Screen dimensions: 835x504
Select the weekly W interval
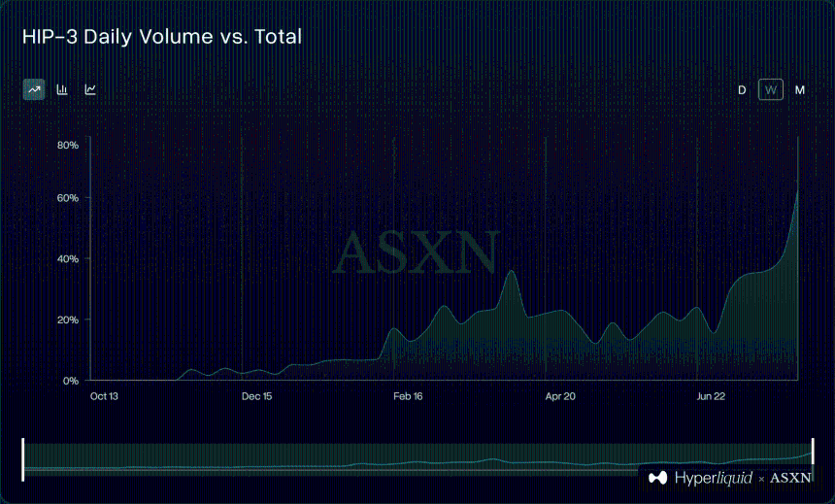coord(771,90)
